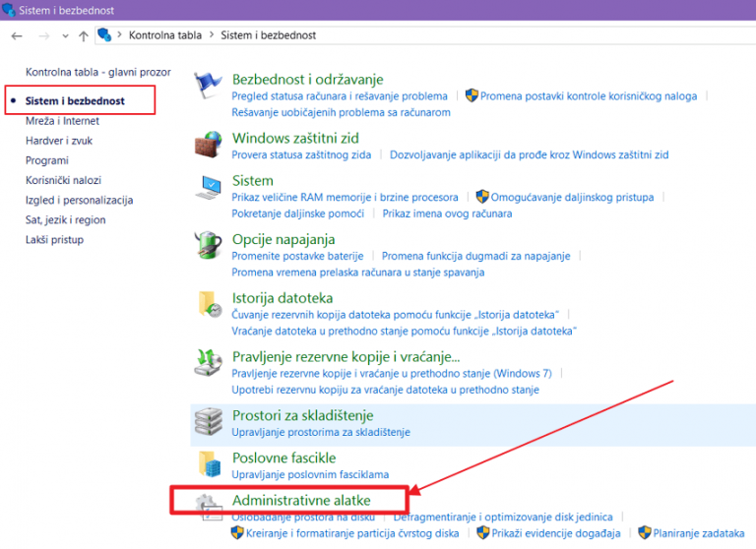The width and height of the screenshot is (756, 549).
Task: Open Poslovne fascikle heading
Action: [283, 457]
